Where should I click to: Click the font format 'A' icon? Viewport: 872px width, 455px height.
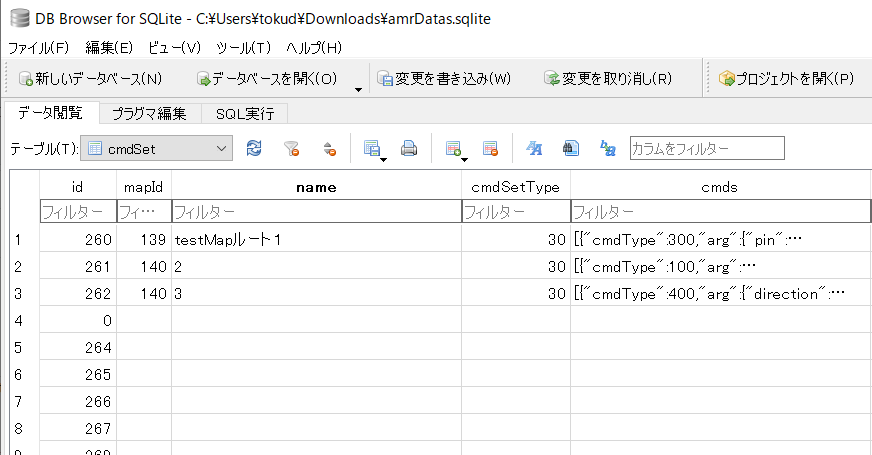point(534,148)
